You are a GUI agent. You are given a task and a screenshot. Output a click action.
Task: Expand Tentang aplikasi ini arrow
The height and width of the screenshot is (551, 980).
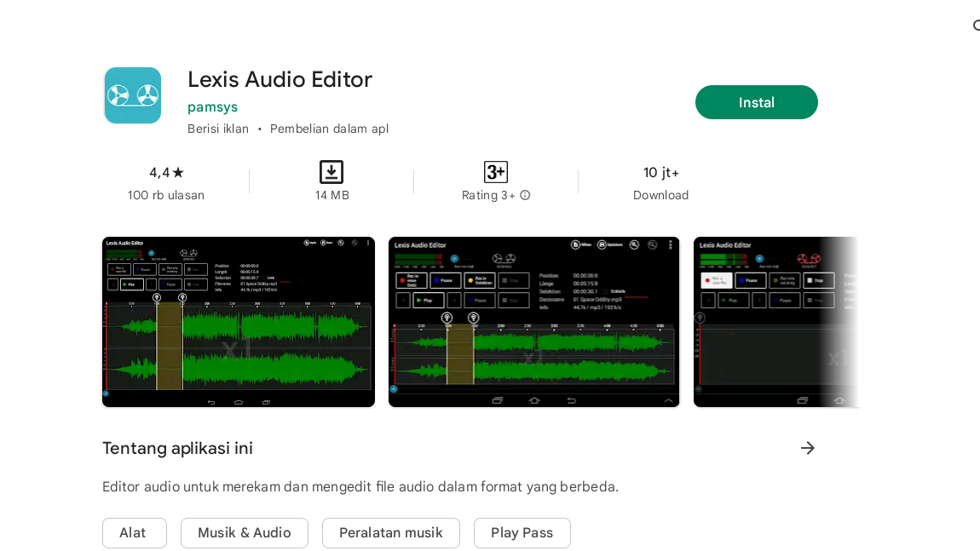pos(808,448)
